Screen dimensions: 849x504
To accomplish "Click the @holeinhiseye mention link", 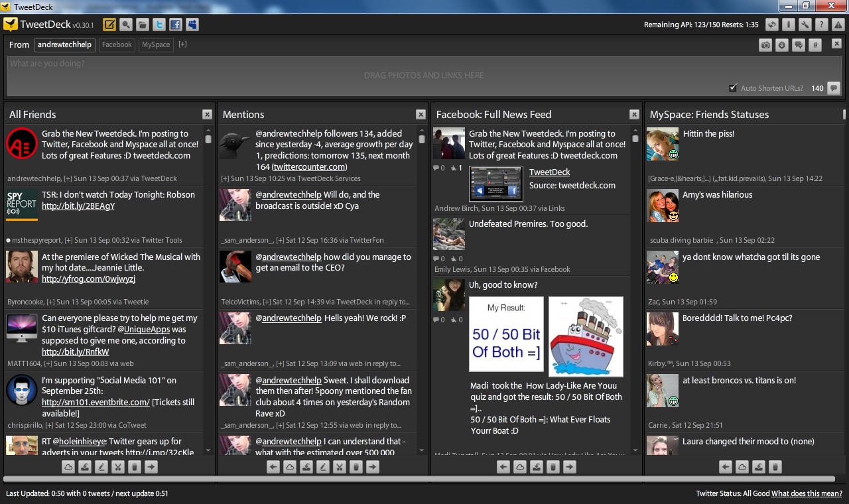I will pyautogui.click(x=80, y=442).
